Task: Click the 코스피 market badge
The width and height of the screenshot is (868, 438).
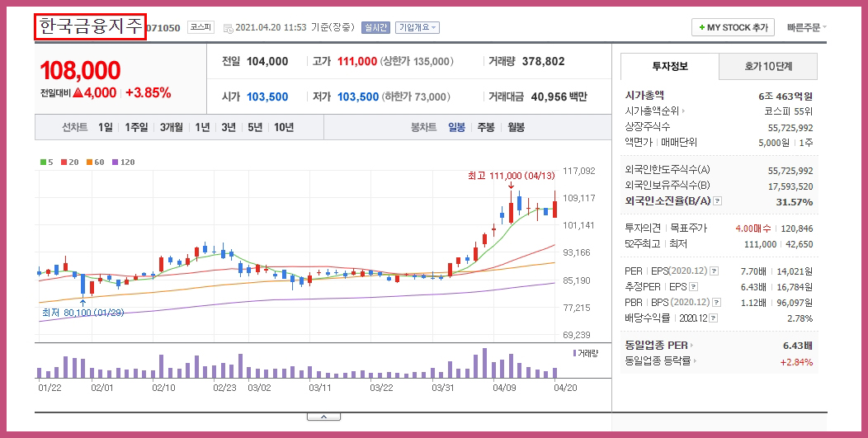Action: [x=200, y=27]
